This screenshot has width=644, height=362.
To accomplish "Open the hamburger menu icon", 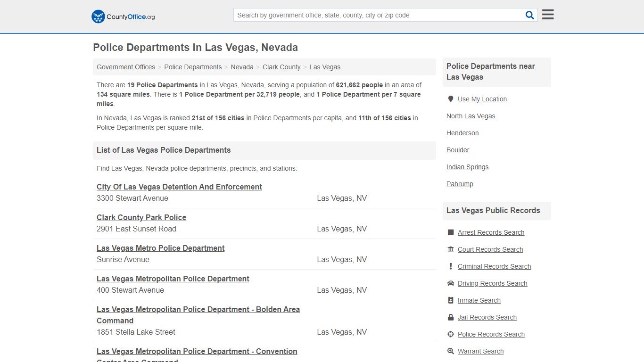I will 548,15.
